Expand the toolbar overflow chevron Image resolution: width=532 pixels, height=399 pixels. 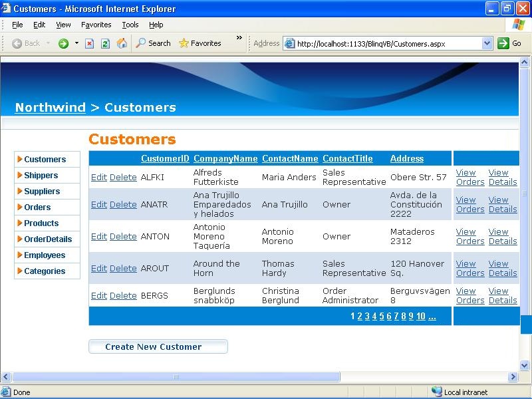239,38
